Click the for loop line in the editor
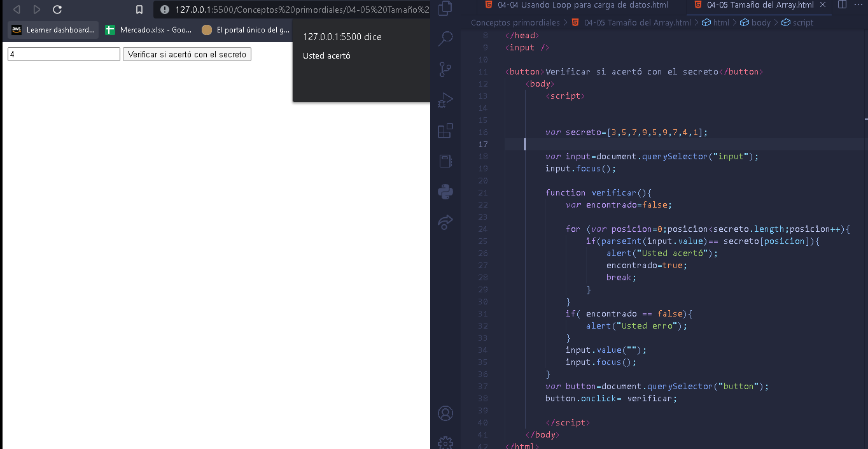868x449 pixels. (708, 229)
